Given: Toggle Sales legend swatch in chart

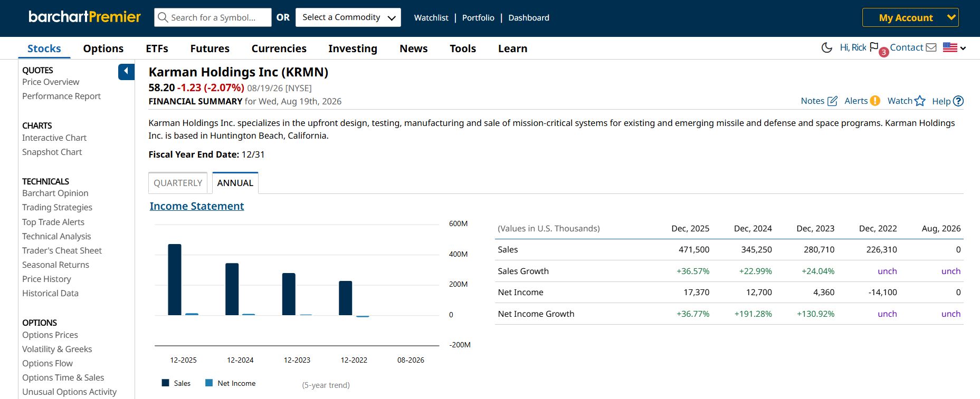Looking at the screenshot, I should coord(165,383).
